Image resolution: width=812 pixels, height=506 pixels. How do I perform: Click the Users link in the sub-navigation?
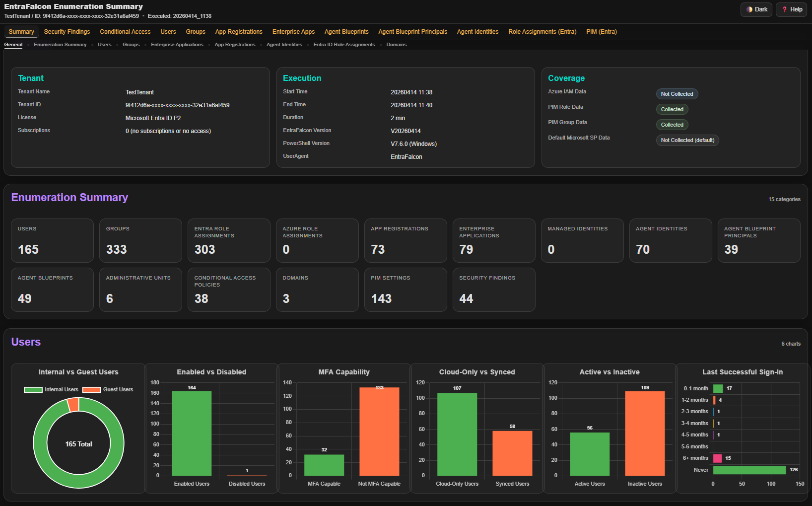(x=105, y=45)
